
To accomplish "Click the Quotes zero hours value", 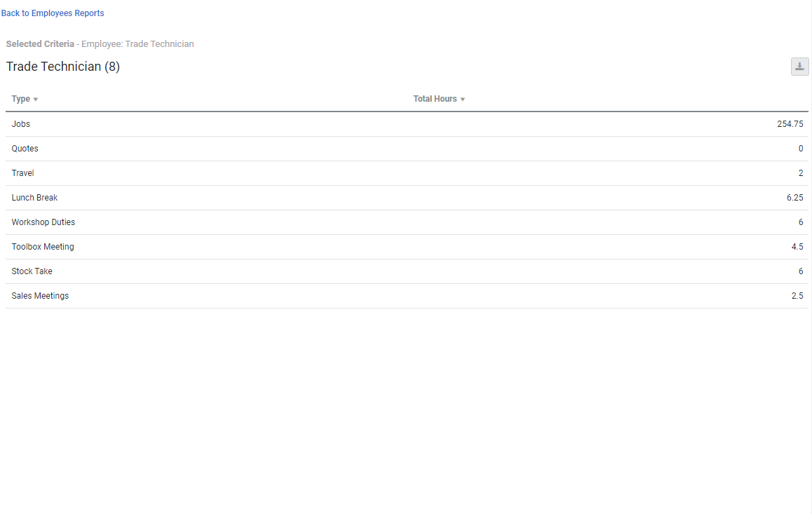I will pos(800,148).
